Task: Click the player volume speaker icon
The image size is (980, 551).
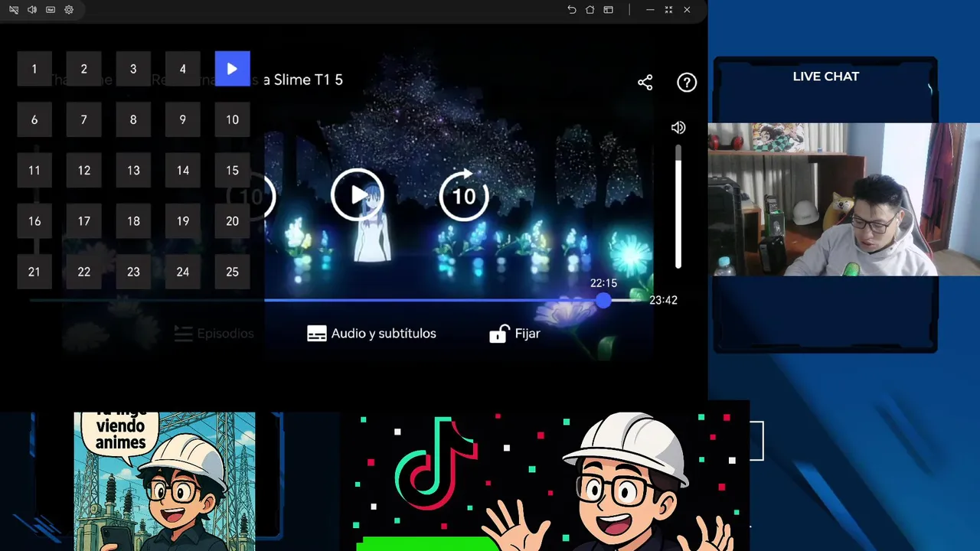Action: [678, 128]
